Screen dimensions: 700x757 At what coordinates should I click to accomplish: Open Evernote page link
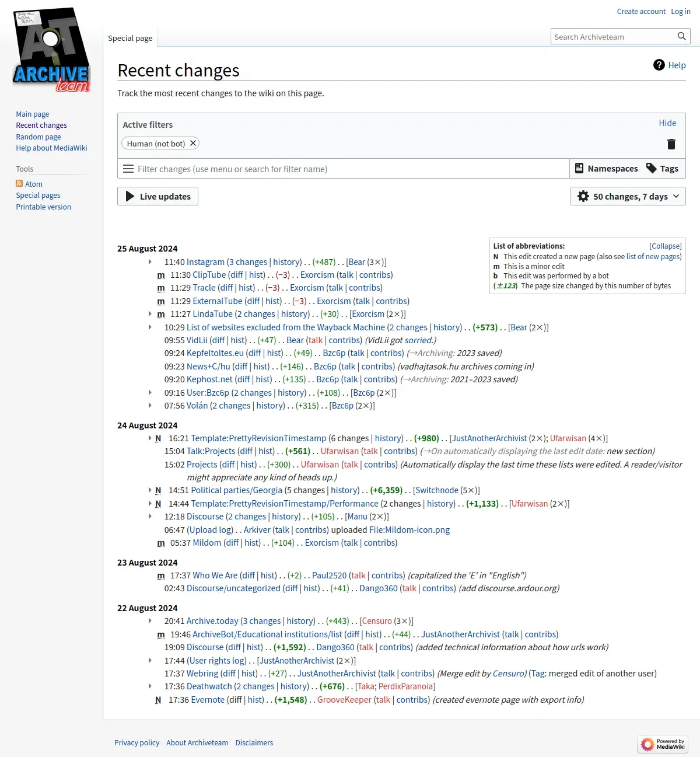tap(208, 700)
